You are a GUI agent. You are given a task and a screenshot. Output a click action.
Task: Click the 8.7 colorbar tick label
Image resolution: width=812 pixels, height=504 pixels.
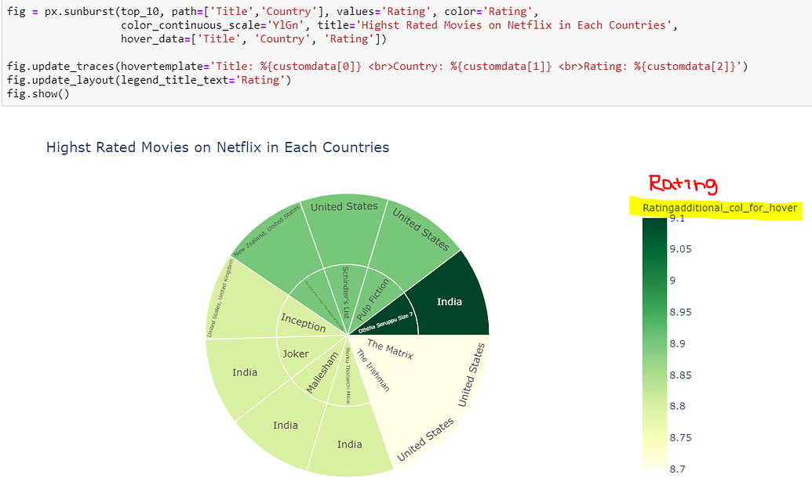(677, 470)
